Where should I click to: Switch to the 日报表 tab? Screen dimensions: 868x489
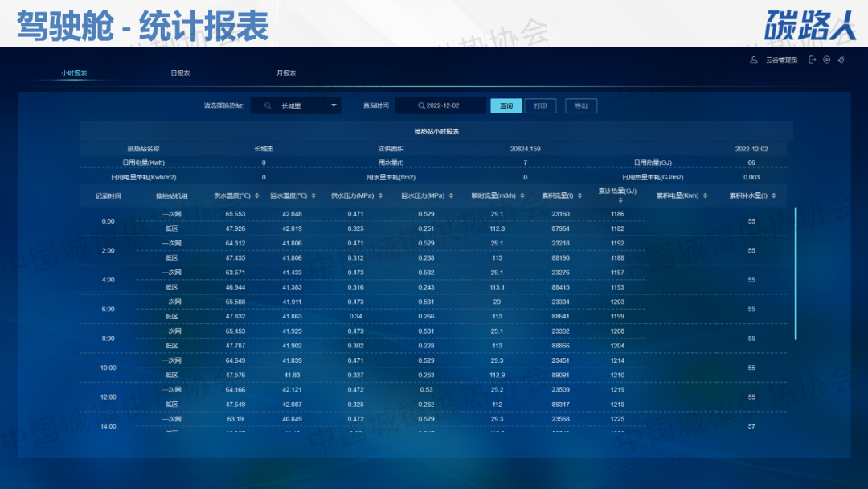pyautogui.click(x=180, y=72)
